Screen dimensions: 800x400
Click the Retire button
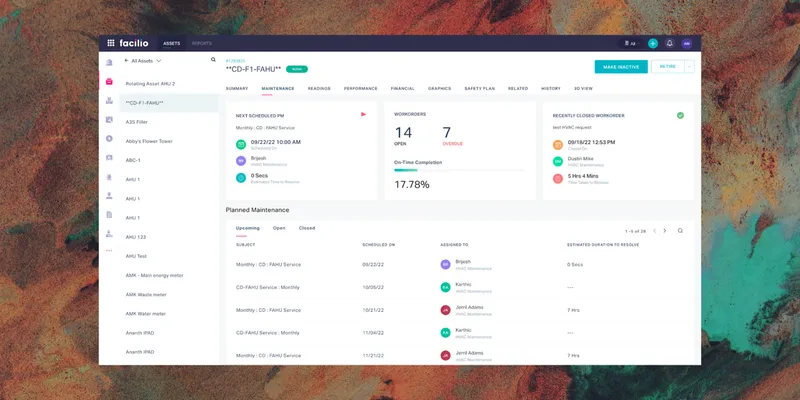coord(666,66)
